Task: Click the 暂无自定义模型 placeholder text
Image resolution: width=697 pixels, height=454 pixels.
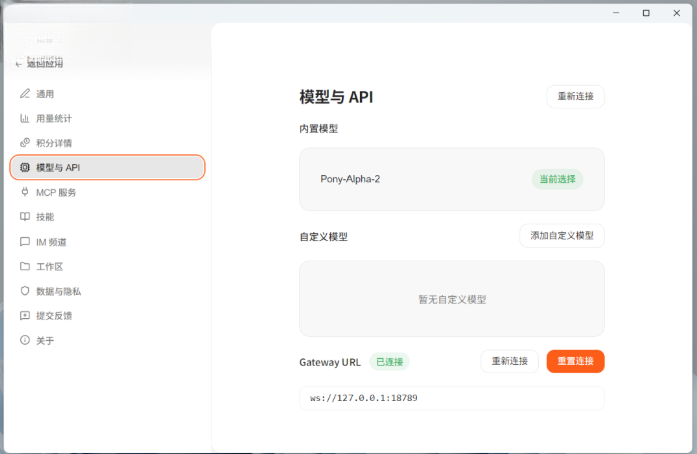Action: (x=452, y=300)
